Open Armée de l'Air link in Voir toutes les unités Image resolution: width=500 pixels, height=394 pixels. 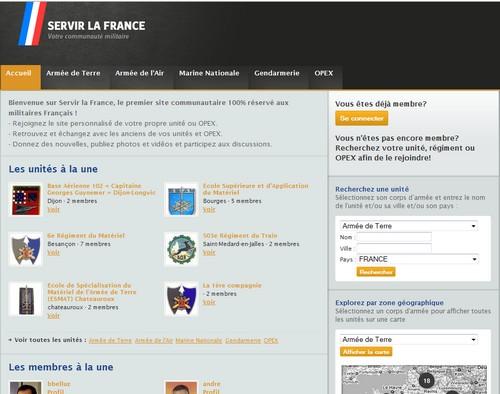pyautogui.click(x=154, y=340)
